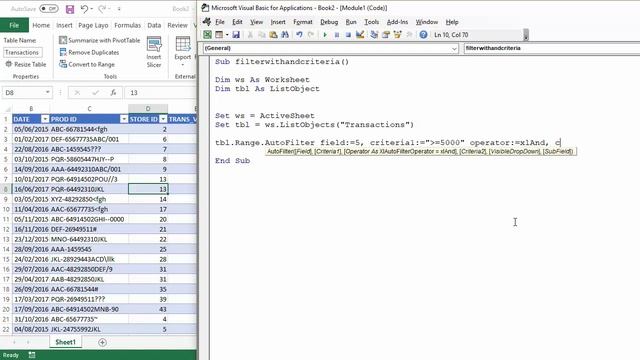Click the Cut scissors icon in VBA toolbar
This screenshot has height=360, width=640.
click(x=250, y=35)
